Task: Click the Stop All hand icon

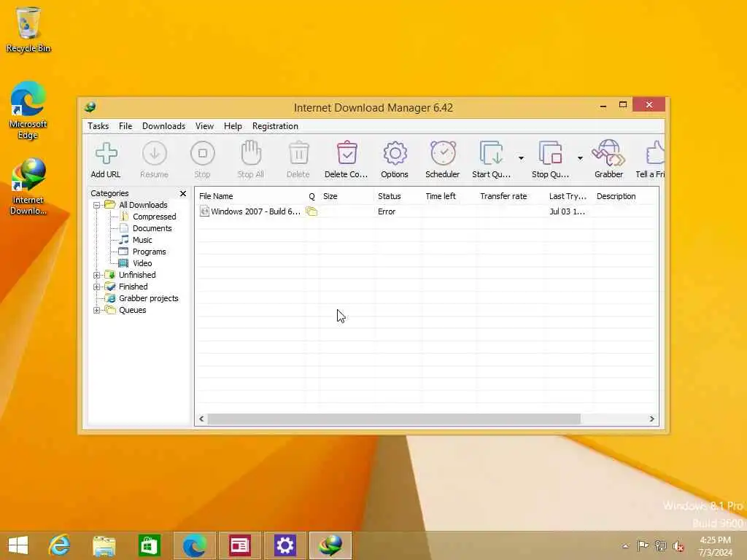Action: pyautogui.click(x=251, y=152)
